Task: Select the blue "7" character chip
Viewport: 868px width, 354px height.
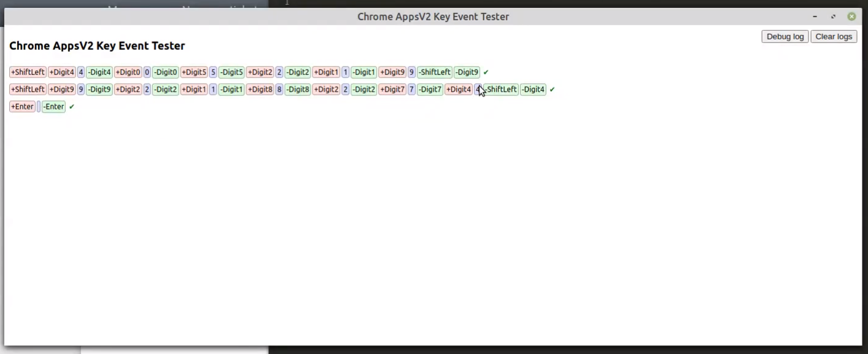Action: click(x=411, y=89)
